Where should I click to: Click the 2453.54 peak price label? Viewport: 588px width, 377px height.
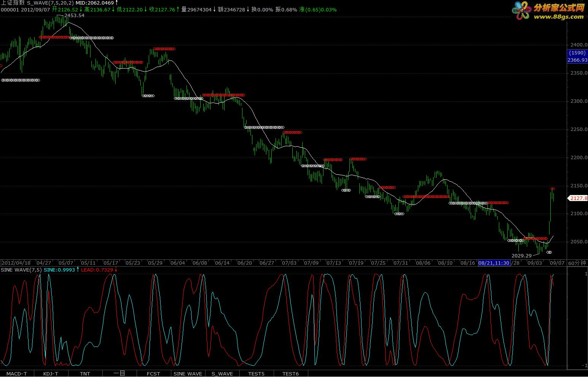75,16
